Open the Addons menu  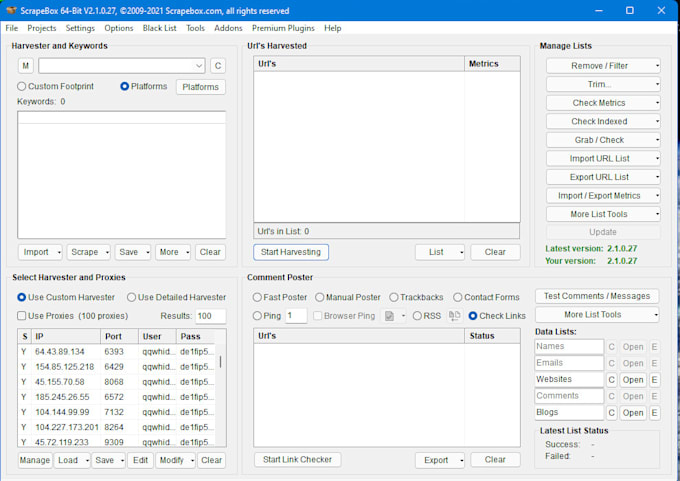coord(228,28)
